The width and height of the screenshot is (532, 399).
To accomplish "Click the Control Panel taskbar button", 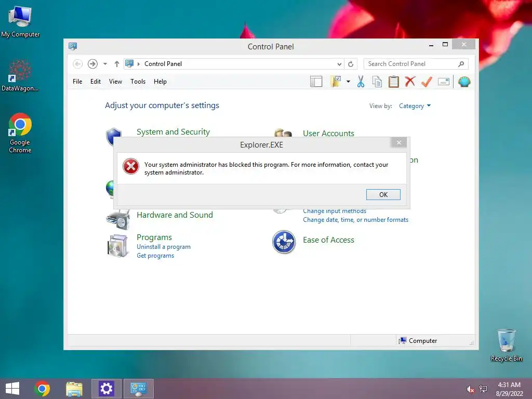I will pos(138,389).
